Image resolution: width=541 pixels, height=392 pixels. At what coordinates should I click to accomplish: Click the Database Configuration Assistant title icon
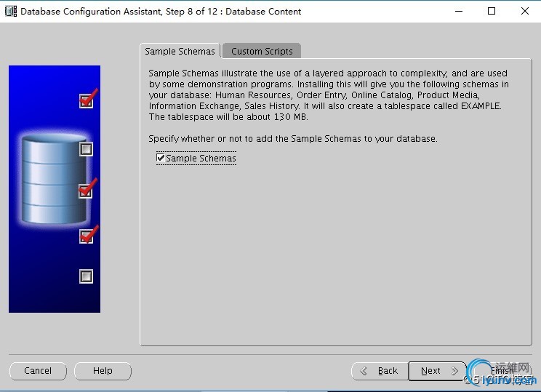11,12
